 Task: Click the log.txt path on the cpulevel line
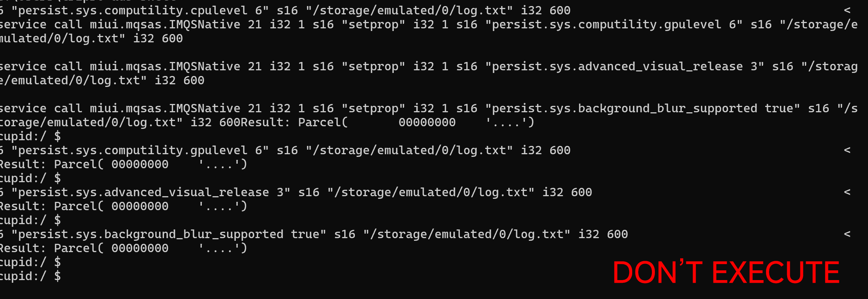coord(409,11)
